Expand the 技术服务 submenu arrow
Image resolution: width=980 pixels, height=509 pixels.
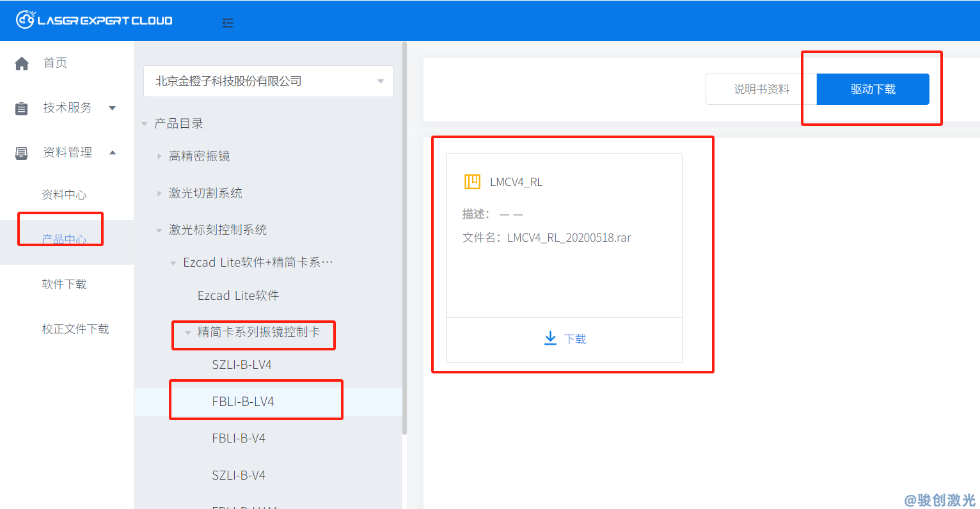[113, 108]
